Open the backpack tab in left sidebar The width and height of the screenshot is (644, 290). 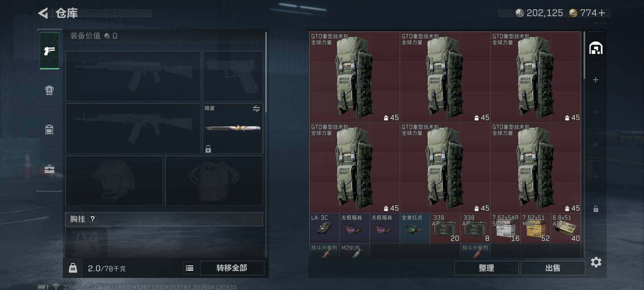(x=49, y=90)
